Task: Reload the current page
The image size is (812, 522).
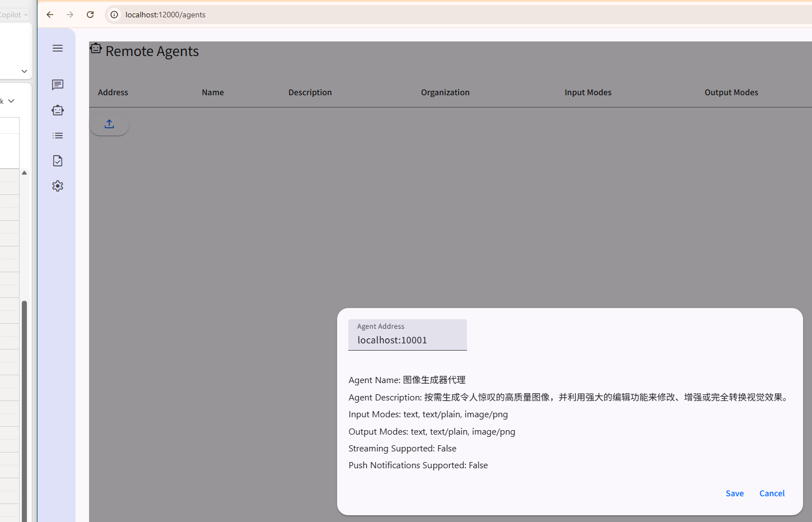Action: click(90, 15)
